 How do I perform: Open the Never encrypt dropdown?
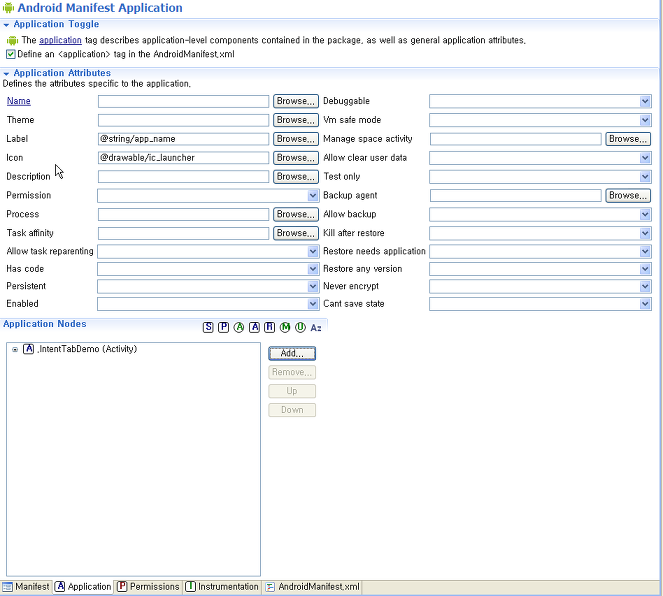coord(645,286)
